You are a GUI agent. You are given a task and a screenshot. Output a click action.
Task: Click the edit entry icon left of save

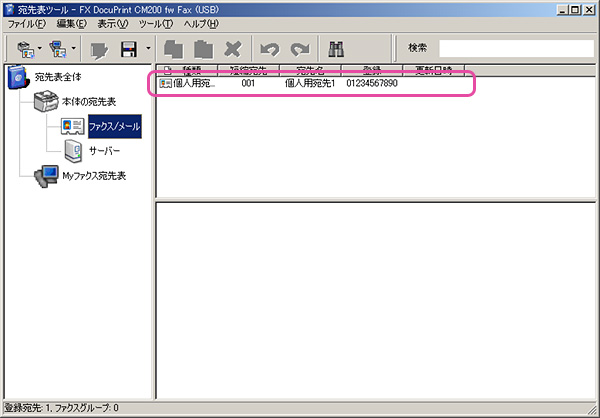[x=99, y=48]
